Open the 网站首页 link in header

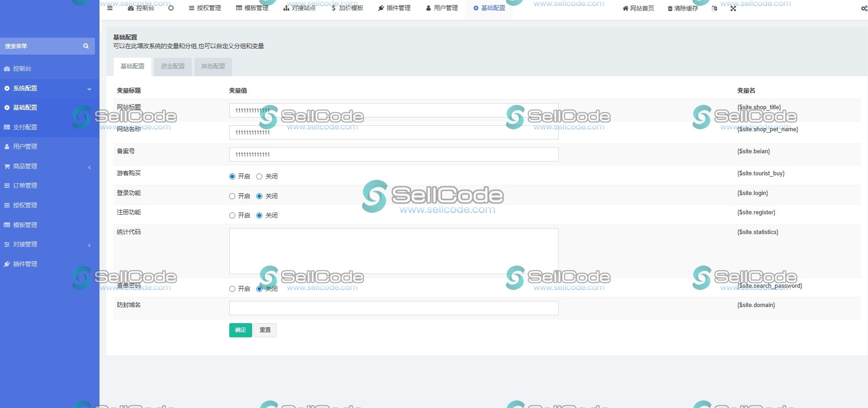coord(638,8)
